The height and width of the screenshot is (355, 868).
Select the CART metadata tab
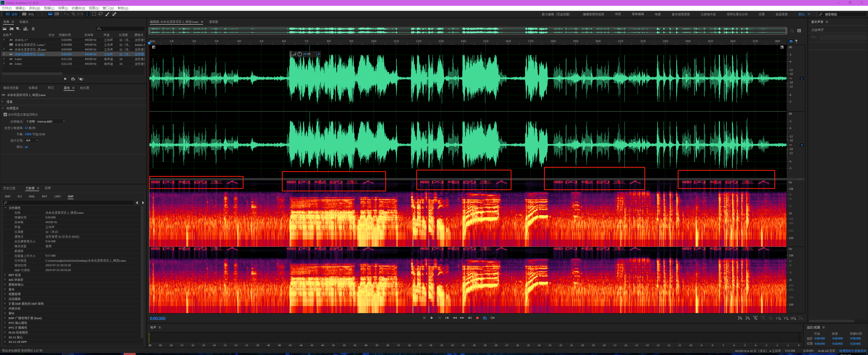coord(58,196)
